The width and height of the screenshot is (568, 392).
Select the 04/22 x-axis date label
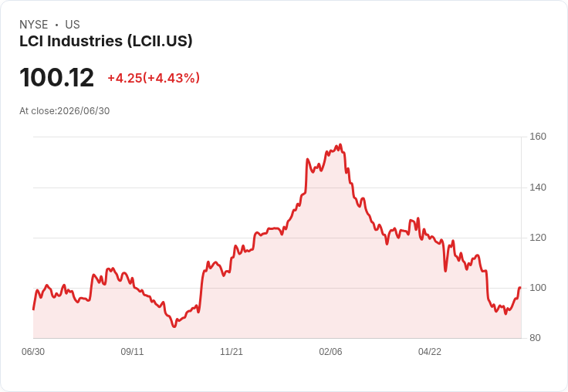click(x=430, y=352)
